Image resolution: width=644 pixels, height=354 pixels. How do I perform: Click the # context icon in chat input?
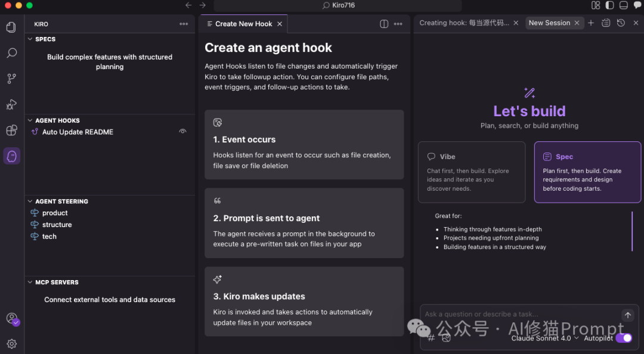431,338
